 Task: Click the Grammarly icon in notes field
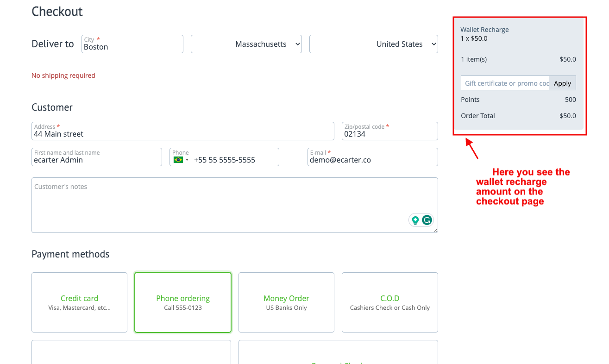[427, 220]
